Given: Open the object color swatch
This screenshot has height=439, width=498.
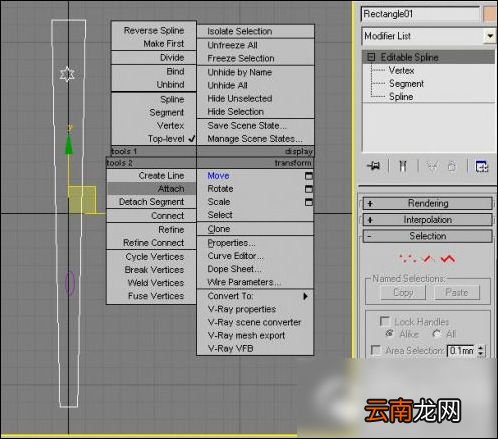Looking at the screenshot, I should click(x=490, y=14).
